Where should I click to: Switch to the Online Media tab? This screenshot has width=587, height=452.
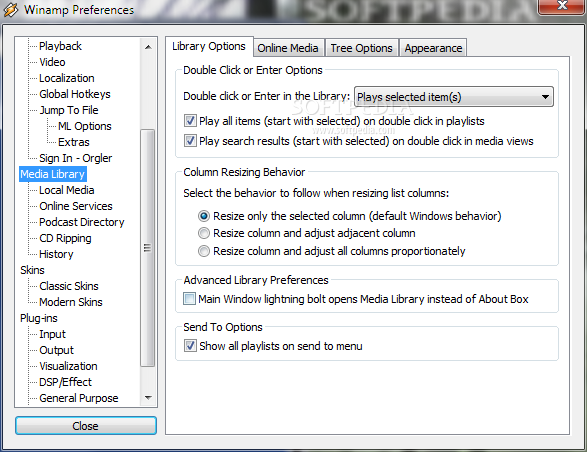click(288, 48)
